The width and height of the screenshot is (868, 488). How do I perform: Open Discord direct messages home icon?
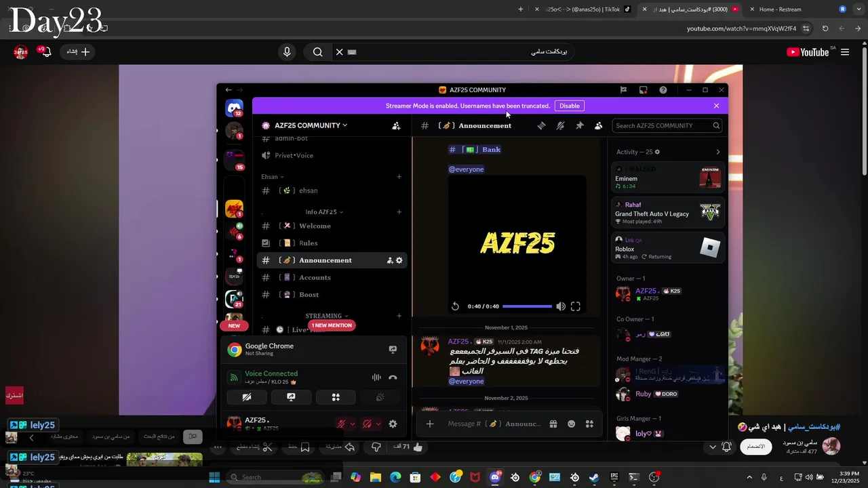tap(234, 108)
